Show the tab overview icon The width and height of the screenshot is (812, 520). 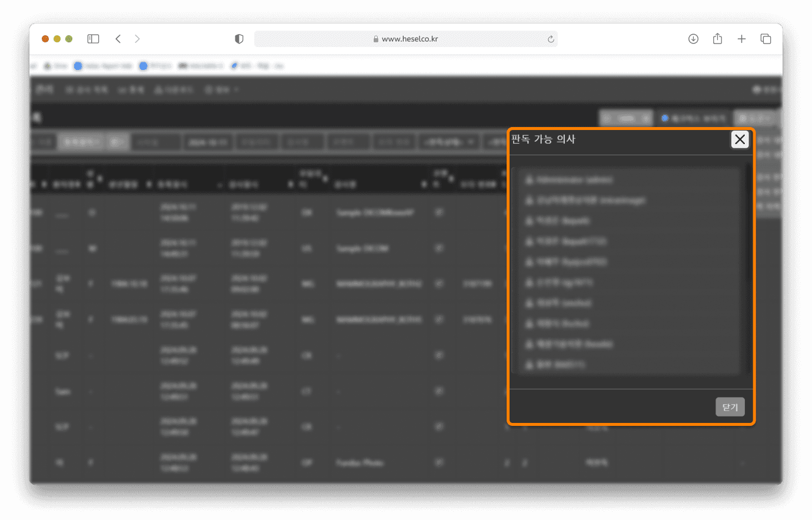click(x=766, y=39)
